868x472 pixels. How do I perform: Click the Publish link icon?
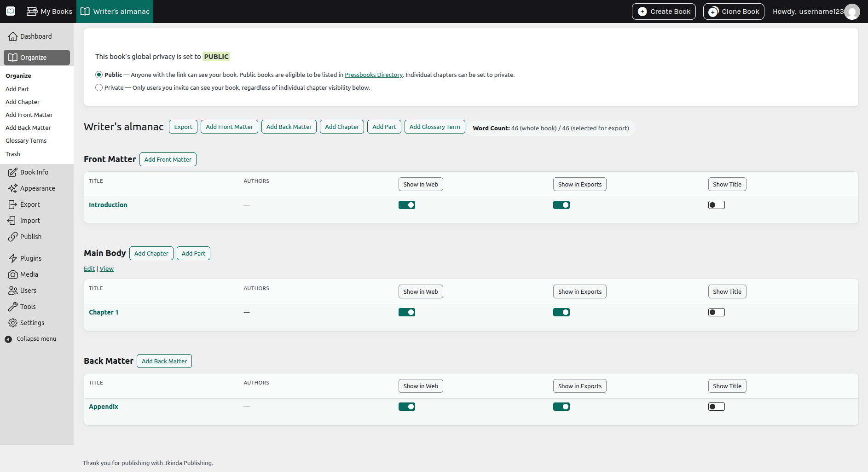pyautogui.click(x=13, y=237)
